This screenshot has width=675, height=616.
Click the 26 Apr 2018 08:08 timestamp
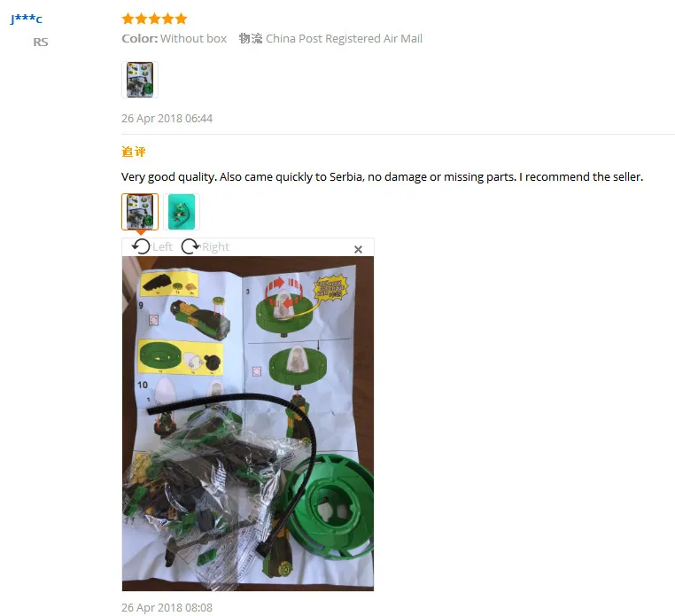(167, 607)
